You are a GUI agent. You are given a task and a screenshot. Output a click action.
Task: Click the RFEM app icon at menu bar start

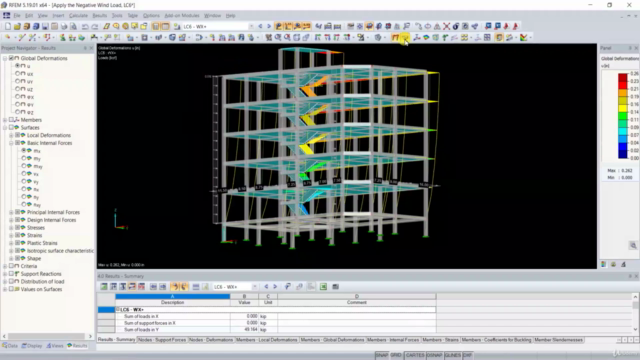6,16
